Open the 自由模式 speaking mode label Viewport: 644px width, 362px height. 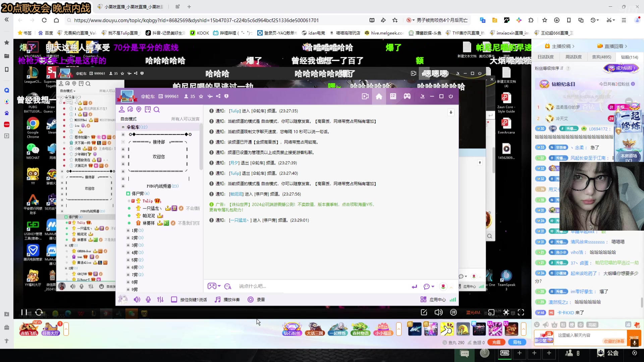click(128, 119)
